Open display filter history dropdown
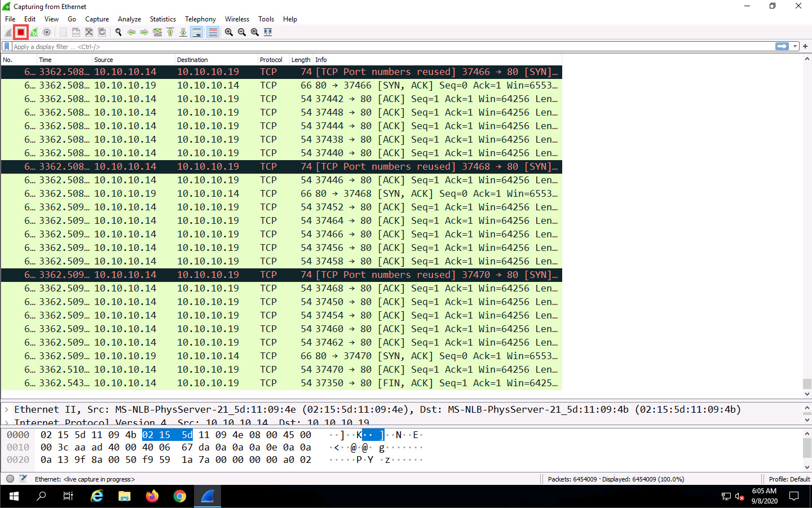 click(795, 46)
